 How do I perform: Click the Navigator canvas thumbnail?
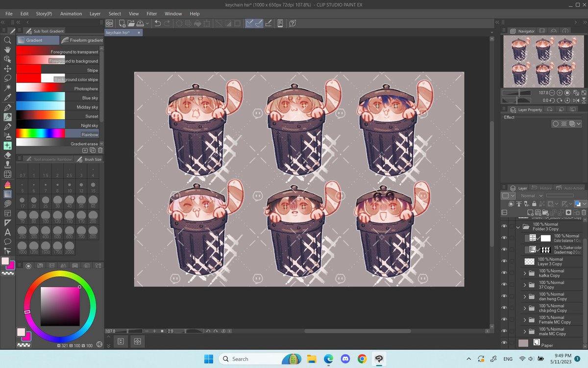point(543,61)
